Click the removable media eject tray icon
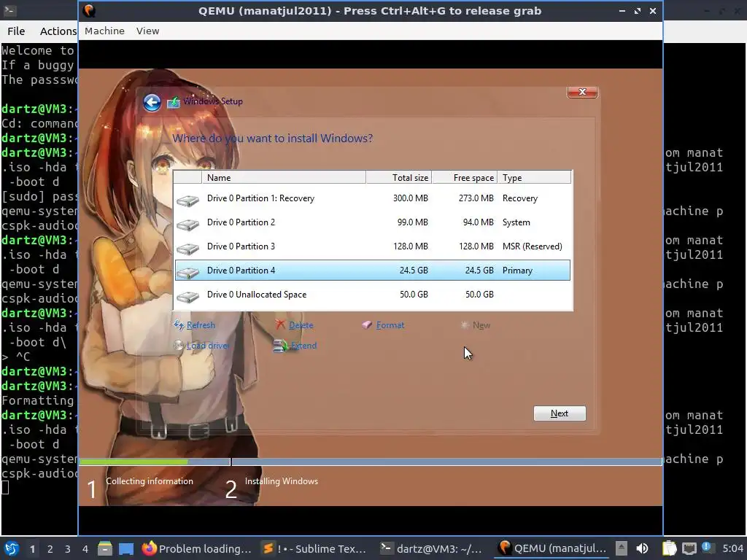This screenshot has height=560, width=747. pos(622,548)
